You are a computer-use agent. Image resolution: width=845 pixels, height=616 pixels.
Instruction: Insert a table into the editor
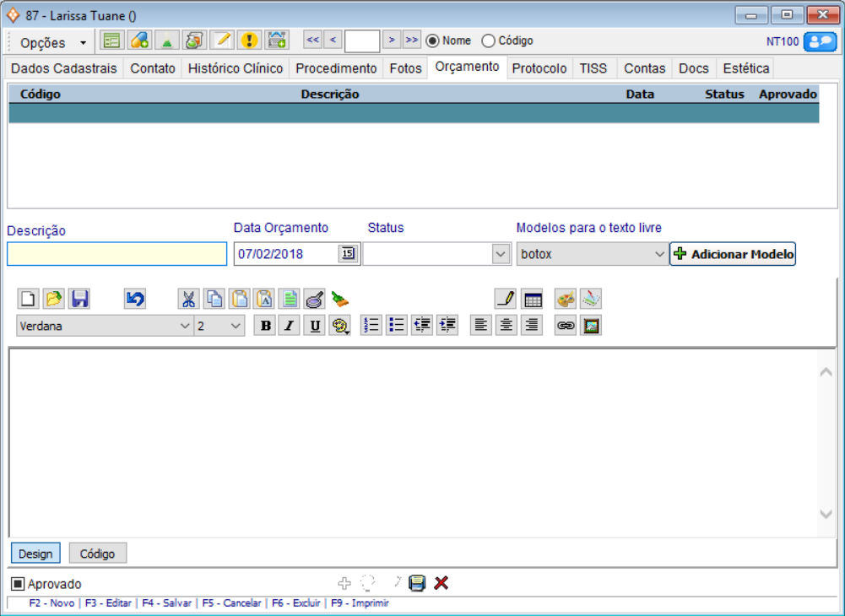pos(532,299)
